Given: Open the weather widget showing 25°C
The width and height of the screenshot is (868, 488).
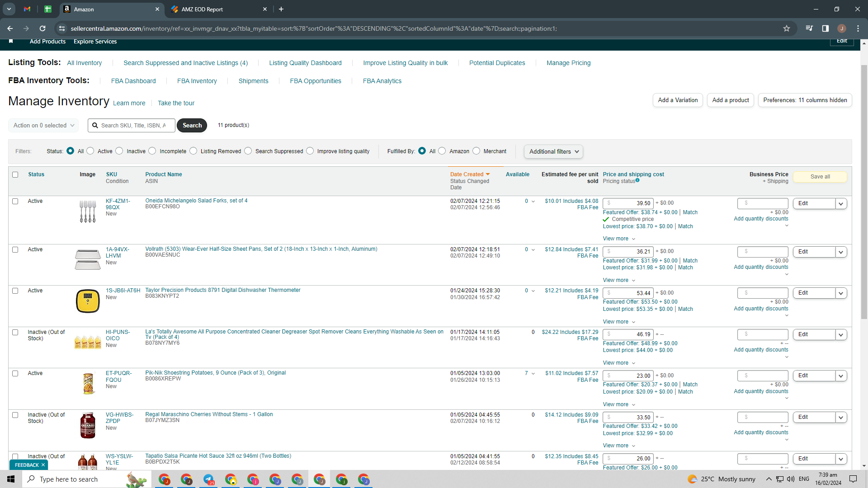Looking at the screenshot, I should point(722,479).
